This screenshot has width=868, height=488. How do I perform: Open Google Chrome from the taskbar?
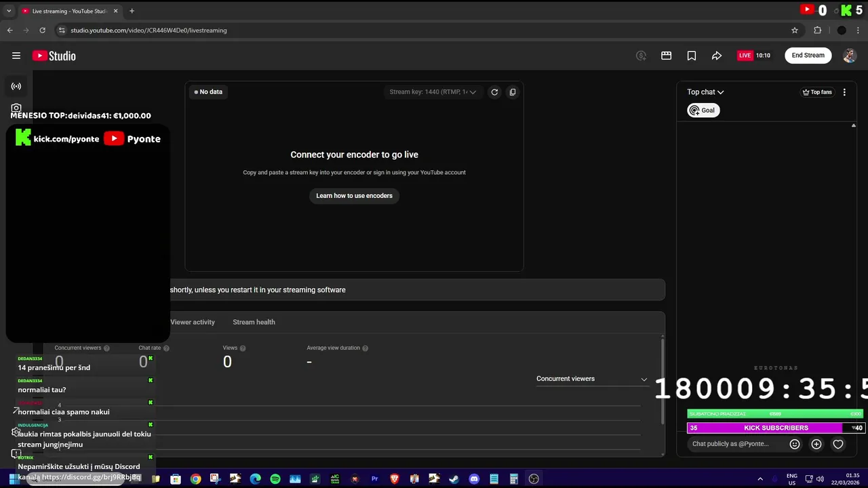pyautogui.click(x=196, y=479)
